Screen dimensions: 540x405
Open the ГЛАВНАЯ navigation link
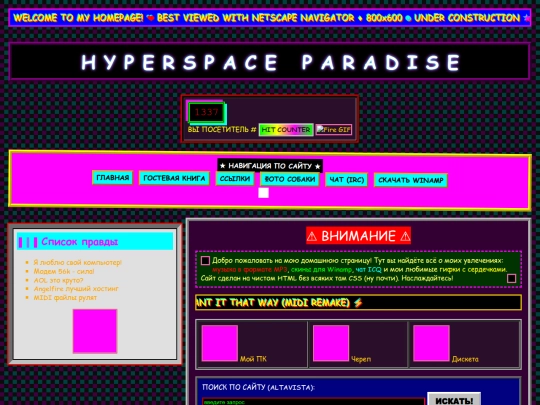113,178
